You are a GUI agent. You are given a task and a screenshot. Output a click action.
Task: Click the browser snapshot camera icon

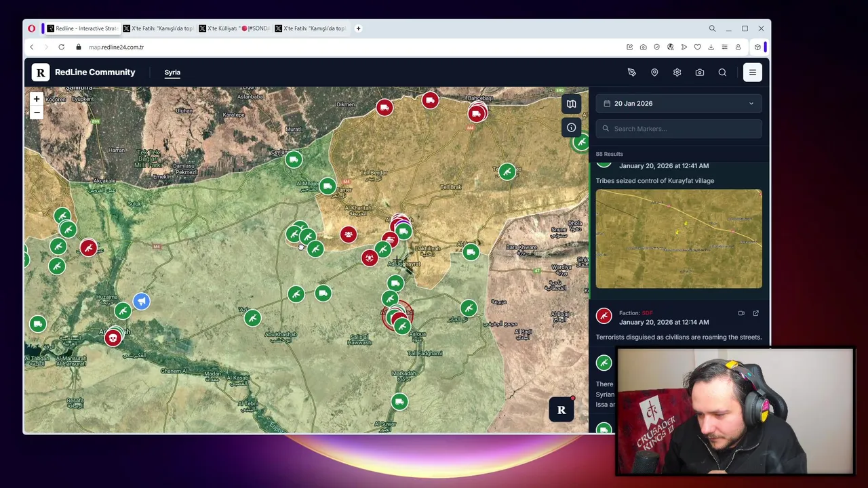click(643, 47)
